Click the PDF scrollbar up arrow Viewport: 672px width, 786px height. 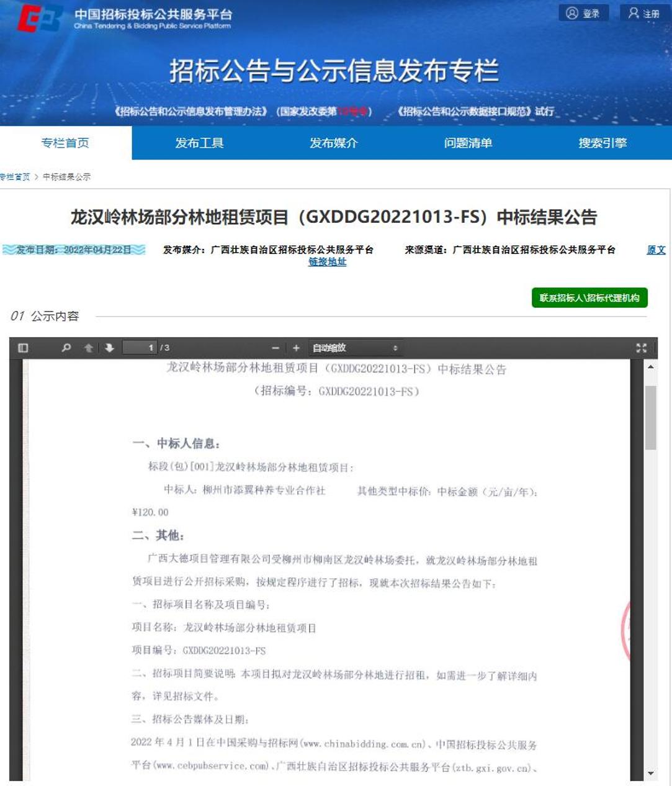click(650, 367)
